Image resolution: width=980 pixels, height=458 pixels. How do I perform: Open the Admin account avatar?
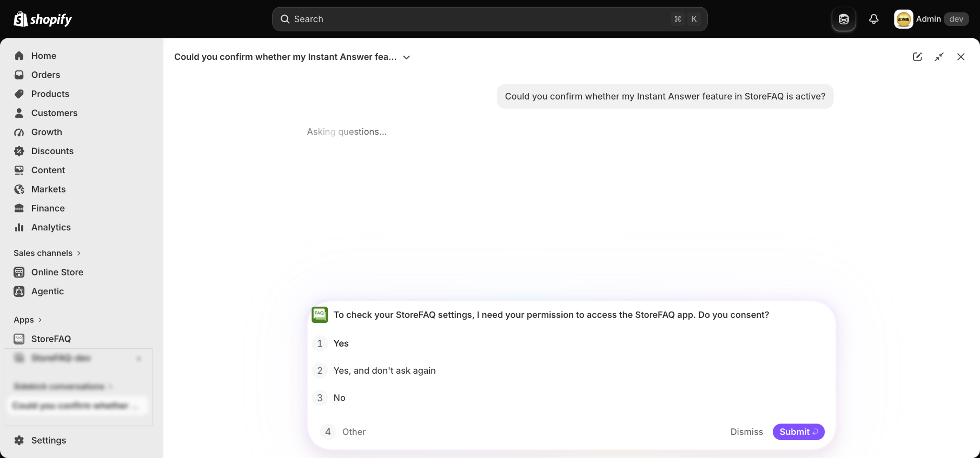pyautogui.click(x=903, y=19)
